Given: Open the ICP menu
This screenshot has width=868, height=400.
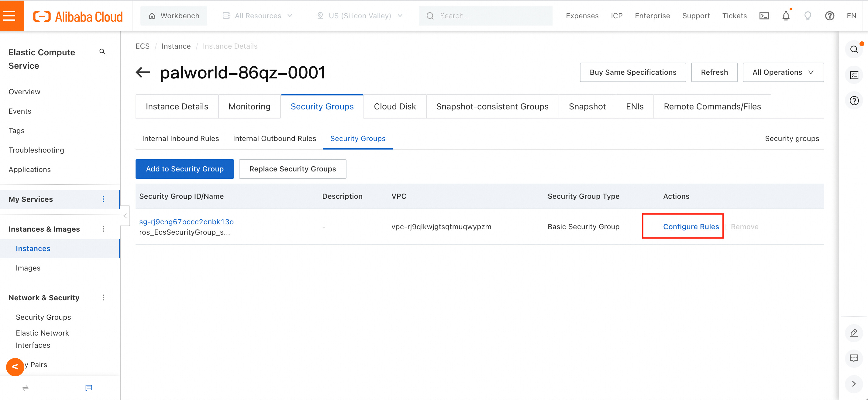Looking at the screenshot, I should pos(617,16).
